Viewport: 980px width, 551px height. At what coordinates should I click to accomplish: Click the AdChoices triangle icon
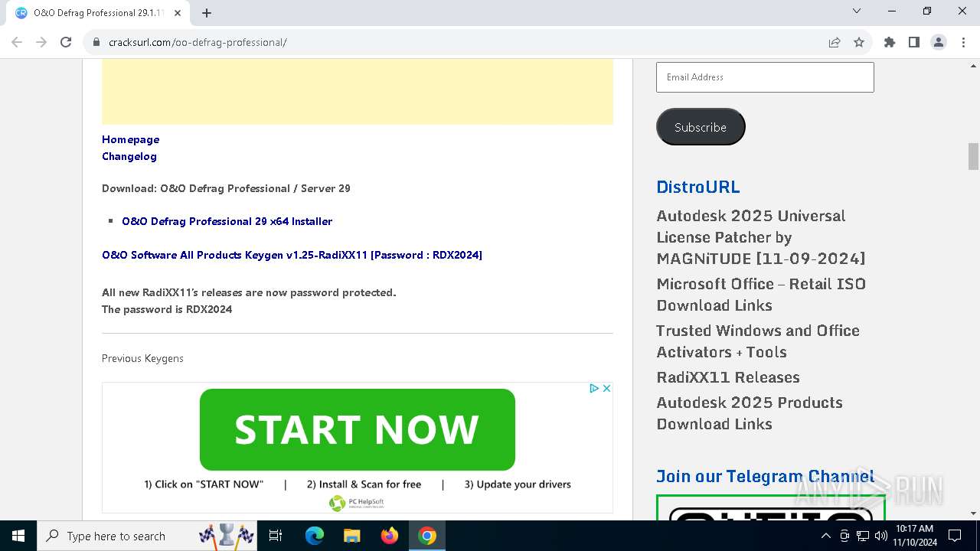click(x=594, y=389)
